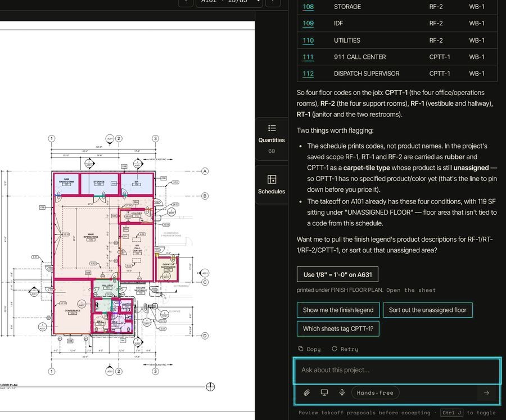Select the 911 CALL CENTER room name cell
Screen dimensions: 506x420
pyautogui.click(x=360, y=57)
